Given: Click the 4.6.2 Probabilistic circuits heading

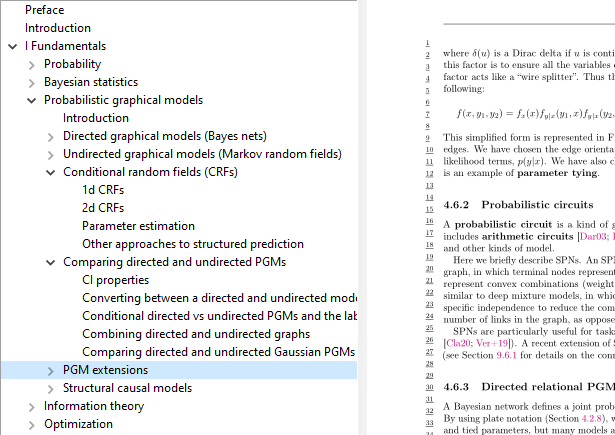Looking at the screenshot, I should pos(518,205).
